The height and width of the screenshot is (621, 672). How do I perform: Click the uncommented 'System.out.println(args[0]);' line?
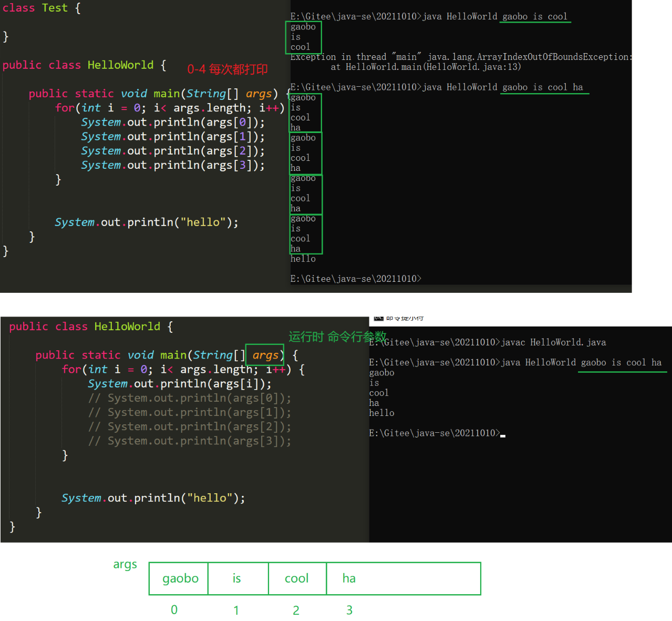(x=173, y=122)
